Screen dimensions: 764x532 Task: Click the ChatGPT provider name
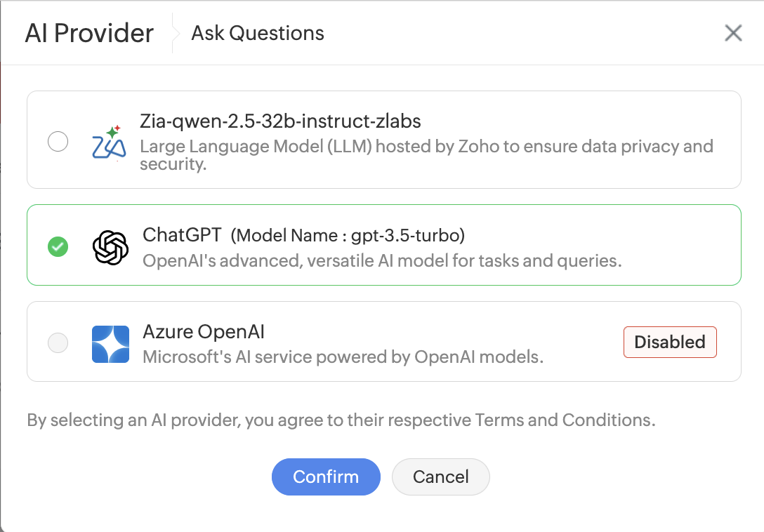[x=182, y=235]
